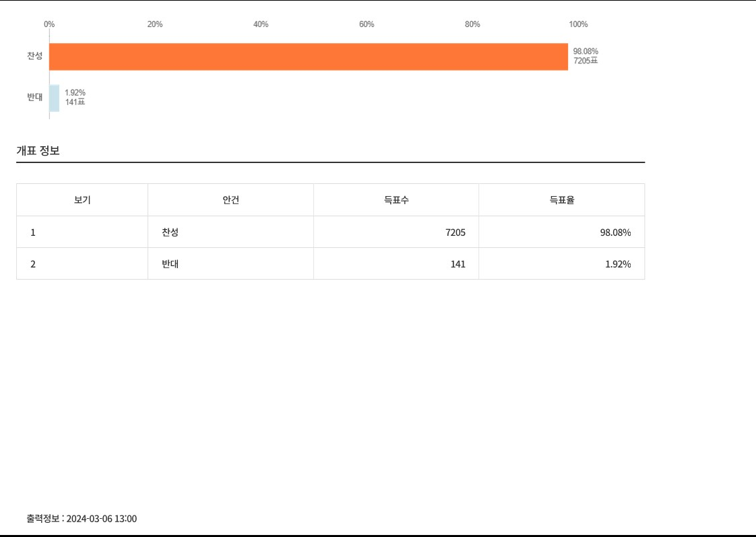Viewport: 756px width, 537px height.
Task: Click the 출력정보 timestamp at the bottom
Action: [x=82, y=519]
